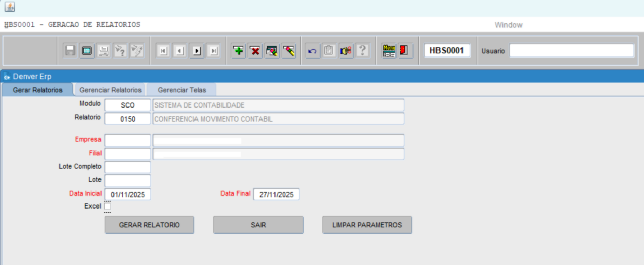Click the pointing hand with scissors icon
This screenshot has height=265, width=644.
[x=346, y=51]
